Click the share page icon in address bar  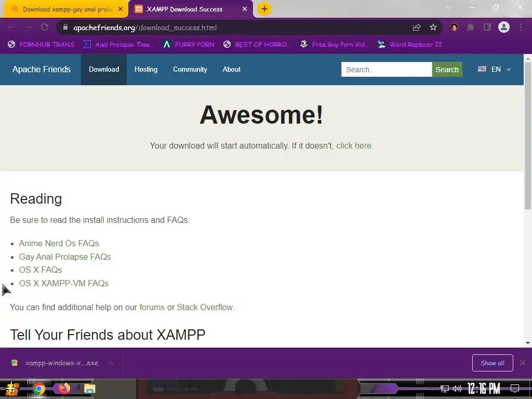tap(417, 28)
